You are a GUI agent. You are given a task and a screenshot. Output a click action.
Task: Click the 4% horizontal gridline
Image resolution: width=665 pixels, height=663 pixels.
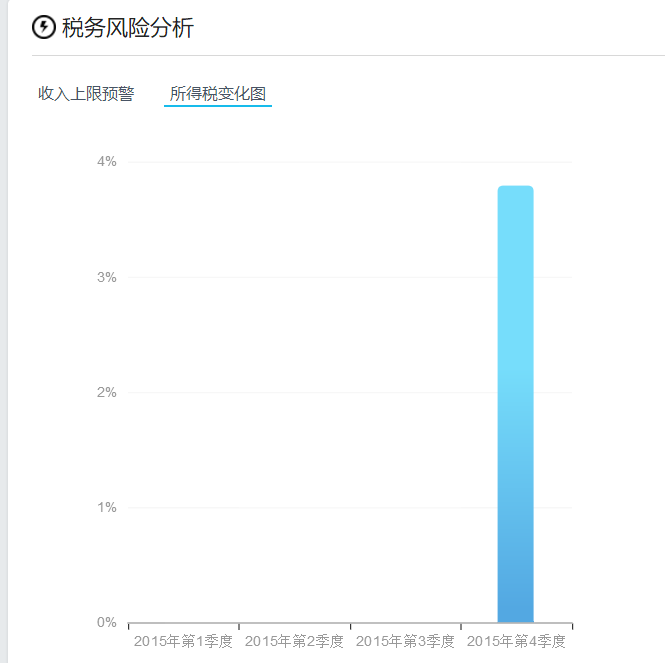(x=300, y=162)
